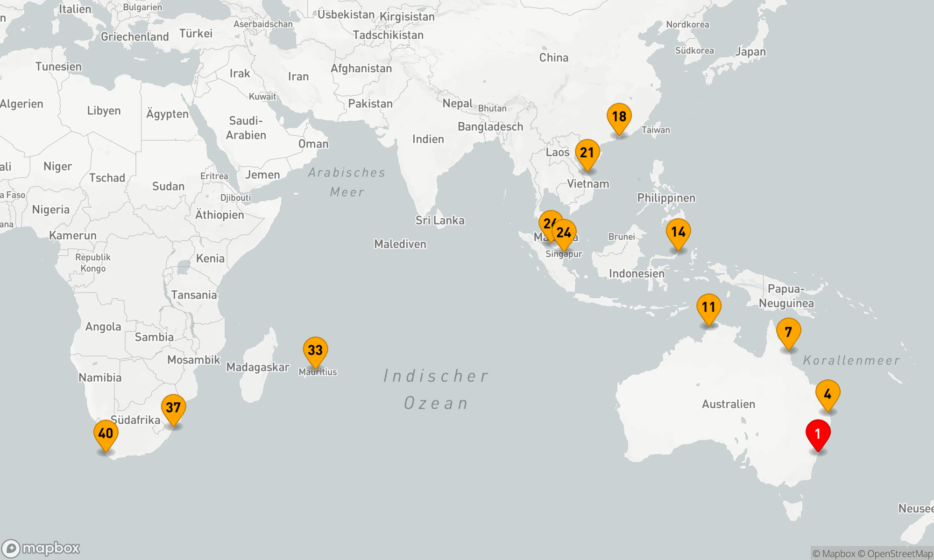The height and width of the screenshot is (560, 934).
Task: Click the red marker numbered 1
Action: click(818, 434)
